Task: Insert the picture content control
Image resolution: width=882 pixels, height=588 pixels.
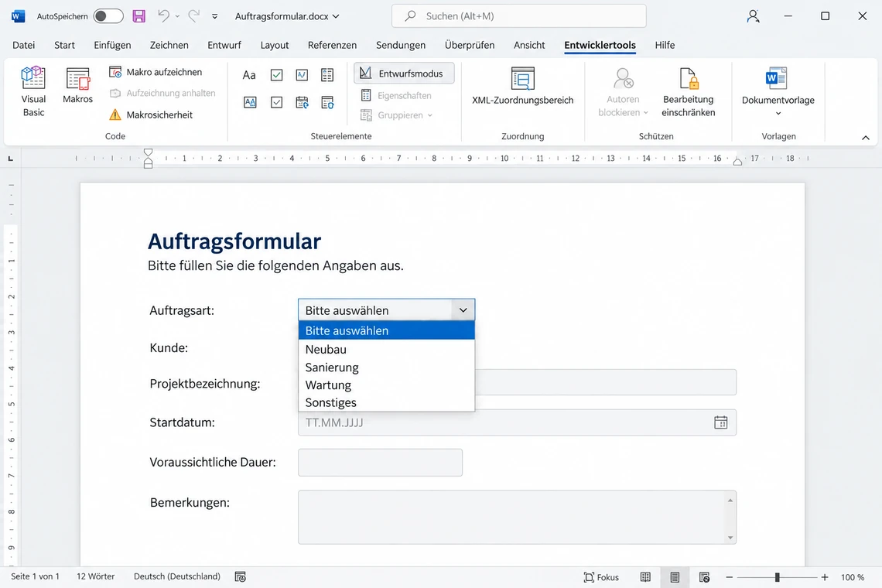Action: point(302,75)
